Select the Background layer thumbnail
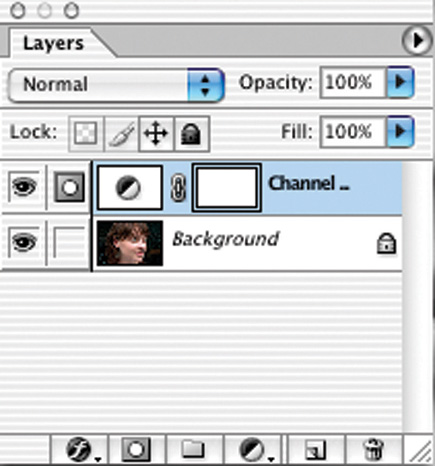Image resolution: width=435 pixels, height=466 pixels. click(x=130, y=243)
